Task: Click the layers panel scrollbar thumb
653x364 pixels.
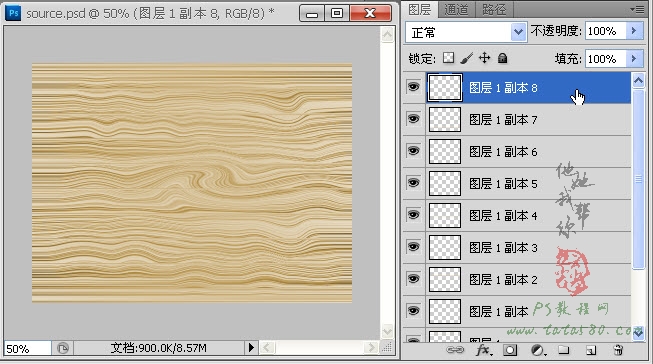Action: click(x=638, y=179)
